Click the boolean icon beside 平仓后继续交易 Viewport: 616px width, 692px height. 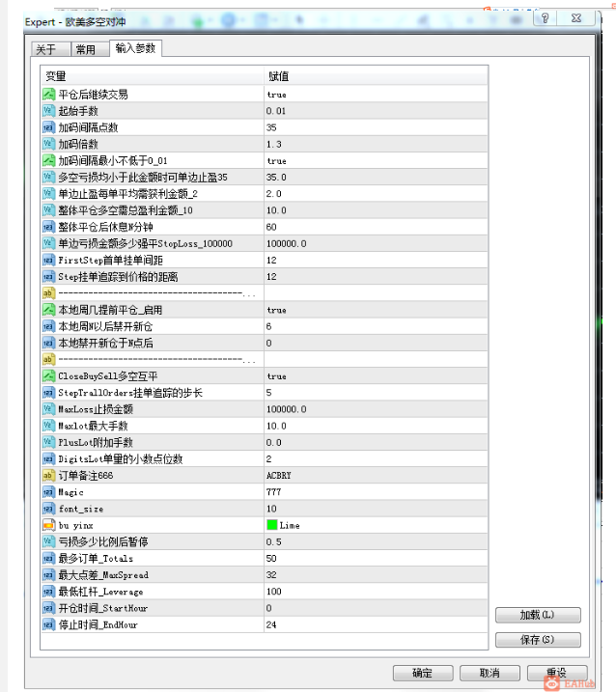click(x=48, y=94)
